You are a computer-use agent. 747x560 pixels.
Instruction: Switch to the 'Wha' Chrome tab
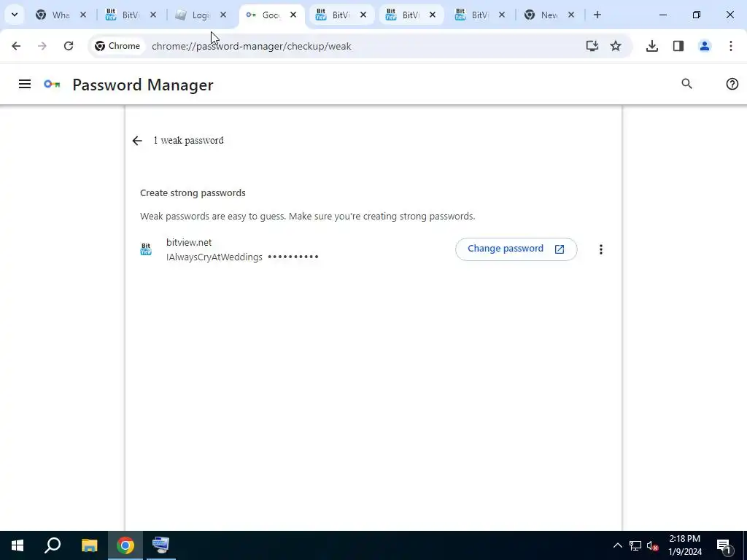point(61,15)
